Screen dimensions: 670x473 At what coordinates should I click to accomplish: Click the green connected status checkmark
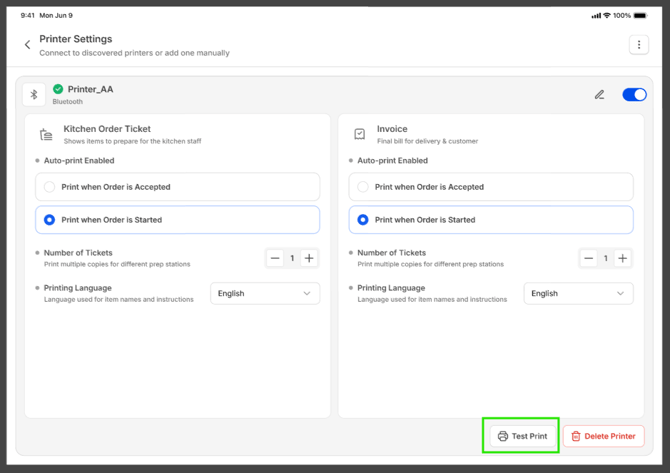58,89
